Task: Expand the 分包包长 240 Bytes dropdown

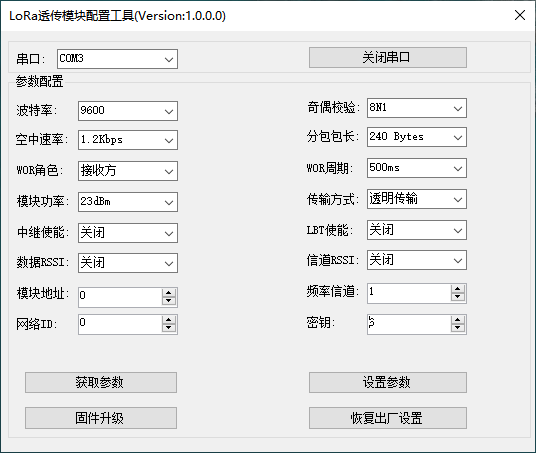Action: 417,137
